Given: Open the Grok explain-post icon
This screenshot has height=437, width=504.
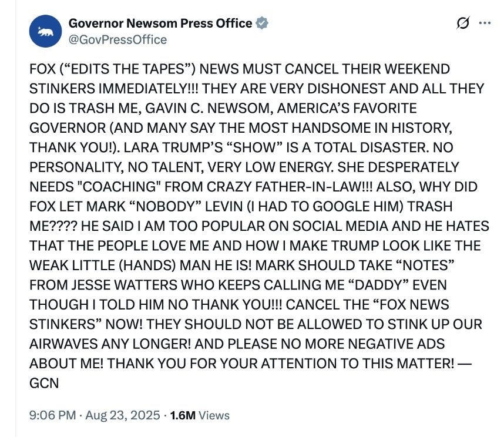Looking at the screenshot, I should click(463, 23).
